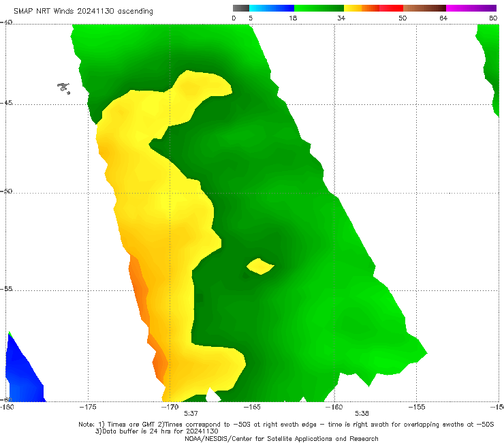Screen dimensions: 504x443
Task: Click the small isolated yellow wind patch
Action: coord(260,266)
